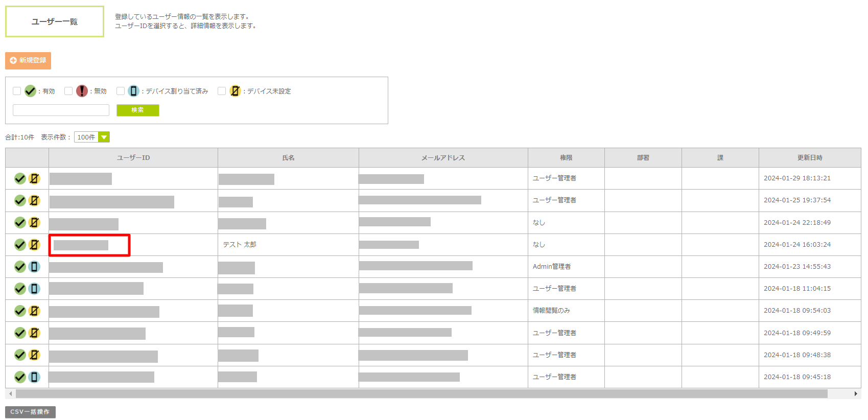Click the device-assigned icon in the last table row
This screenshot has width=868, height=420.
(x=34, y=377)
